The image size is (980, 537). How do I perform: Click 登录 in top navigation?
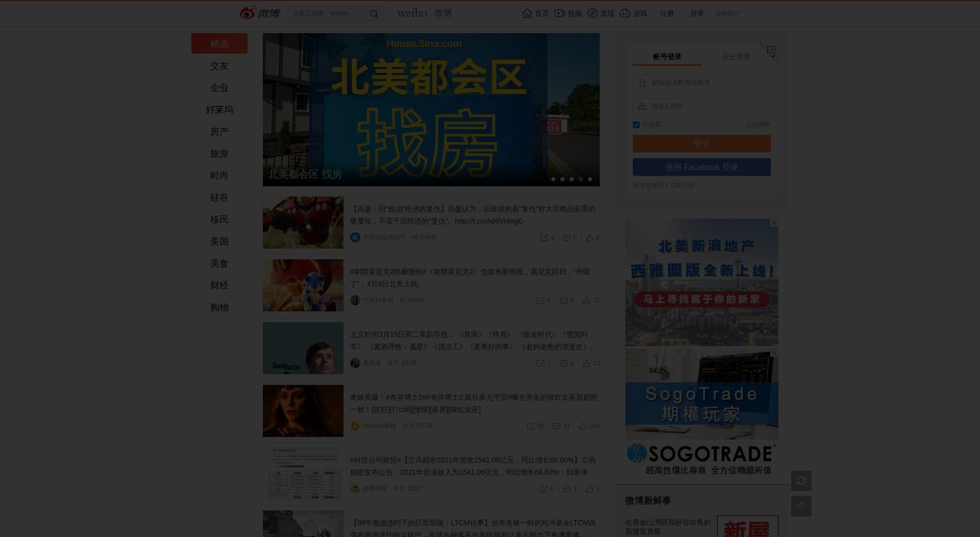coord(697,13)
